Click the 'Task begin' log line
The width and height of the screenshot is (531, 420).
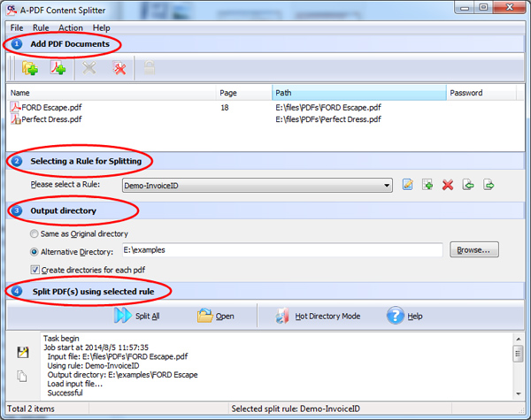point(61,339)
